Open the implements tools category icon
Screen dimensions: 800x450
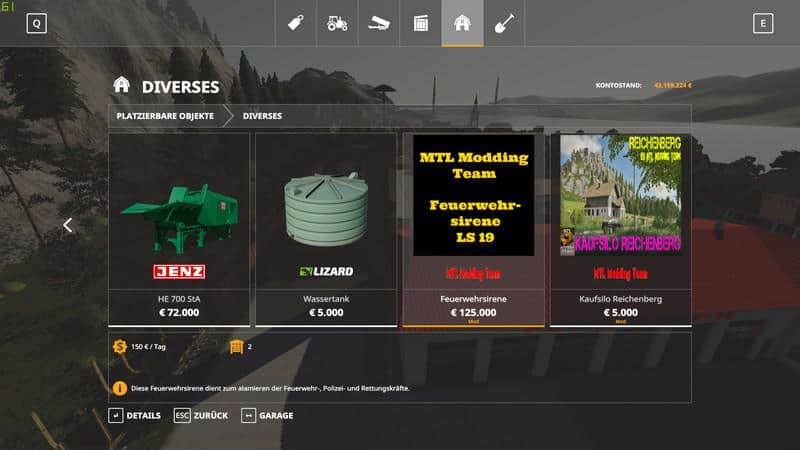[x=379, y=23]
